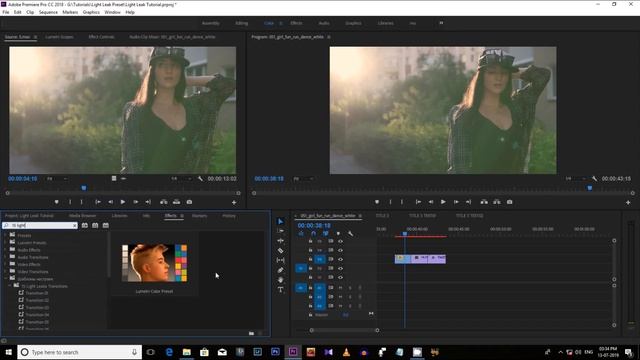The width and height of the screenshot is (640, 360).
Task: Mute the first audio track
Action: pos(340,288)
